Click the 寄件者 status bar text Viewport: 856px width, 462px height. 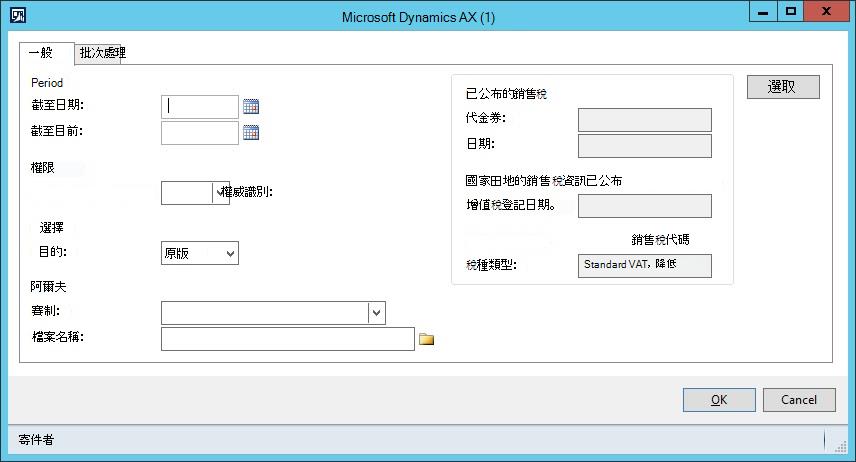[36, 440]
